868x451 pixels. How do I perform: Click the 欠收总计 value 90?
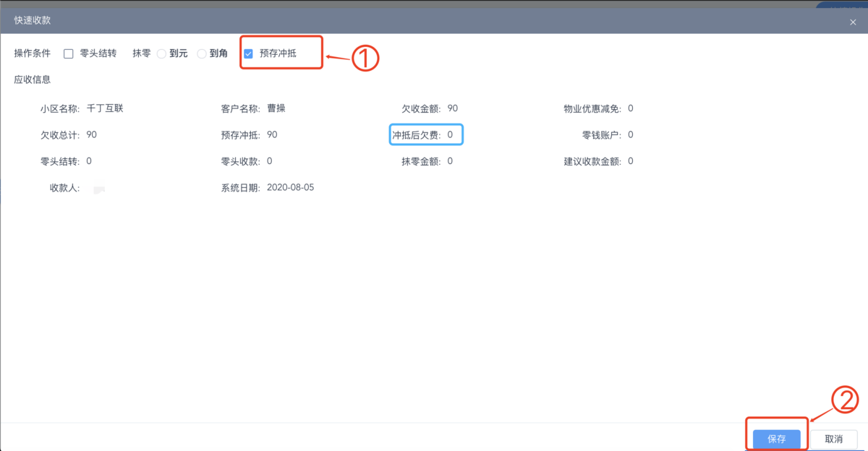click(91, 134)
